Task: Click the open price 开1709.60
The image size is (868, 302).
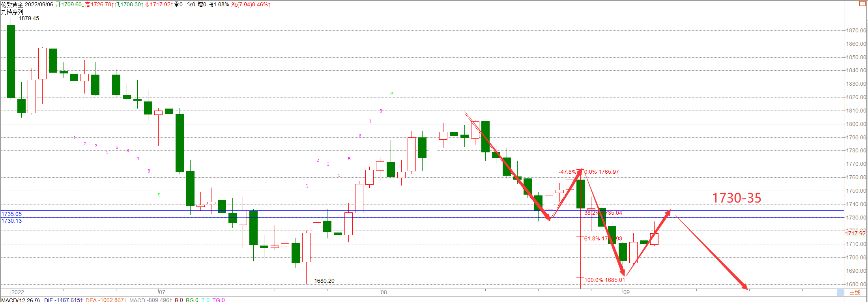Action: click(70, 4)
